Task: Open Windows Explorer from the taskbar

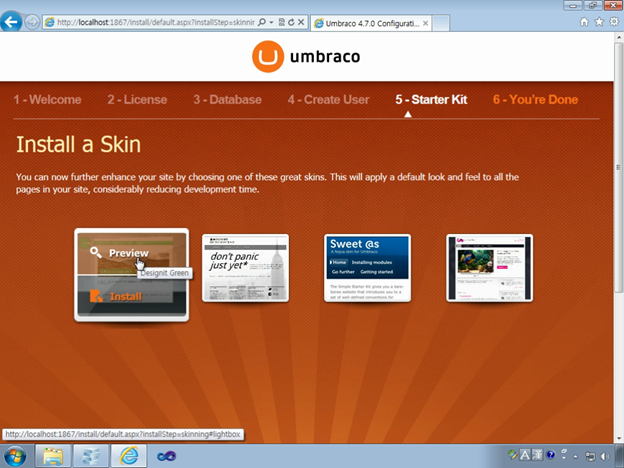Action: coord(53,456)
